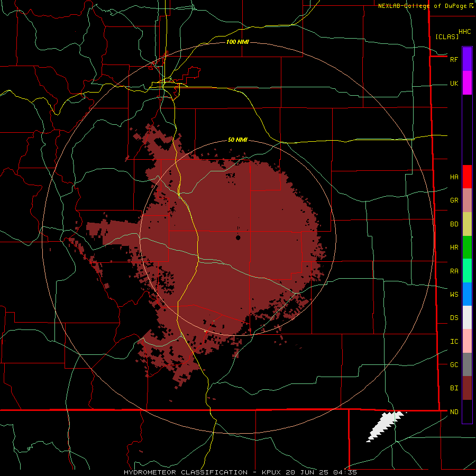Click the GR legend label text

click(454, 200)
